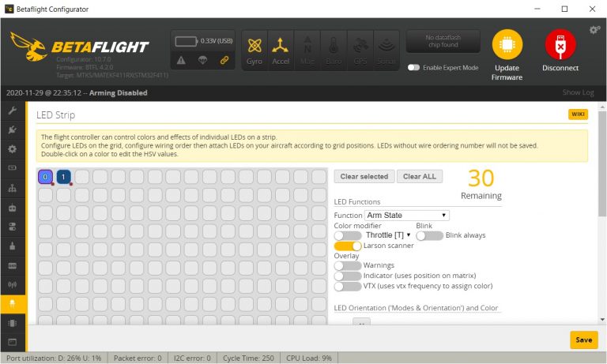Click 'CPU Load: 9%' status entry
Image resolution: width=607 pixels, height=364 pixels.
point(309,358)
